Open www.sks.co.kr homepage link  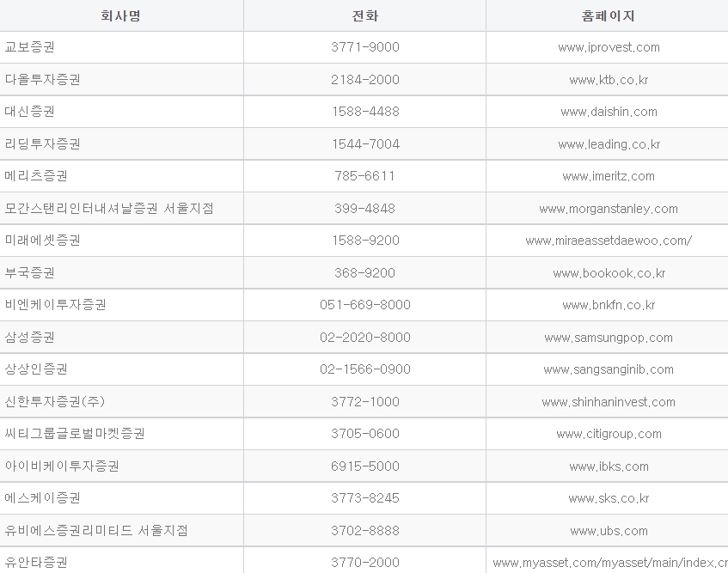(609, 499)
